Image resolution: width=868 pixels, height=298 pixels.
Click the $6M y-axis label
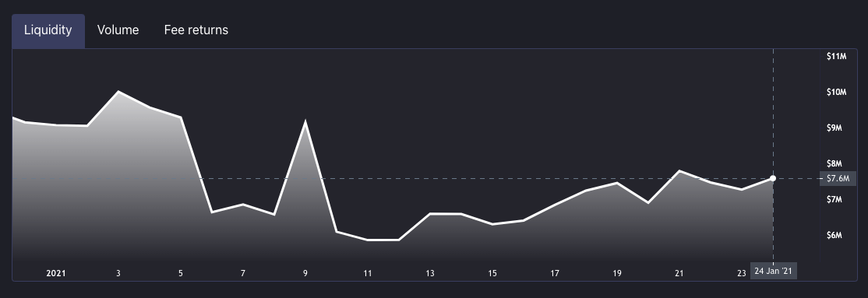pos(834,236)
